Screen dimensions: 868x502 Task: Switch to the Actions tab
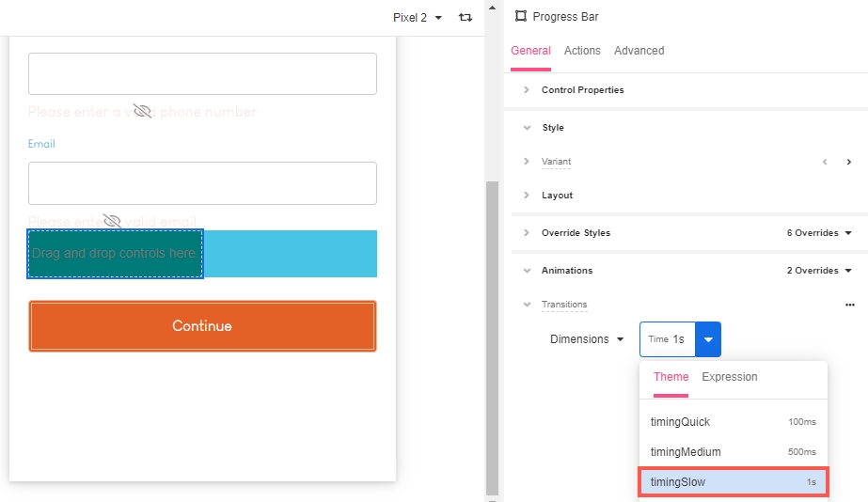[x=582, y=51]
